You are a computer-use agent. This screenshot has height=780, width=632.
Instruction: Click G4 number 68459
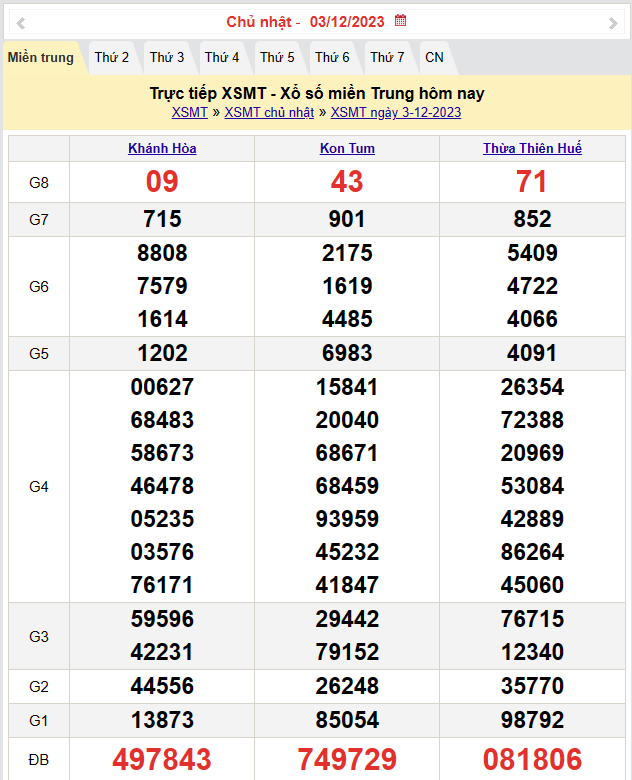pos(347,486)
